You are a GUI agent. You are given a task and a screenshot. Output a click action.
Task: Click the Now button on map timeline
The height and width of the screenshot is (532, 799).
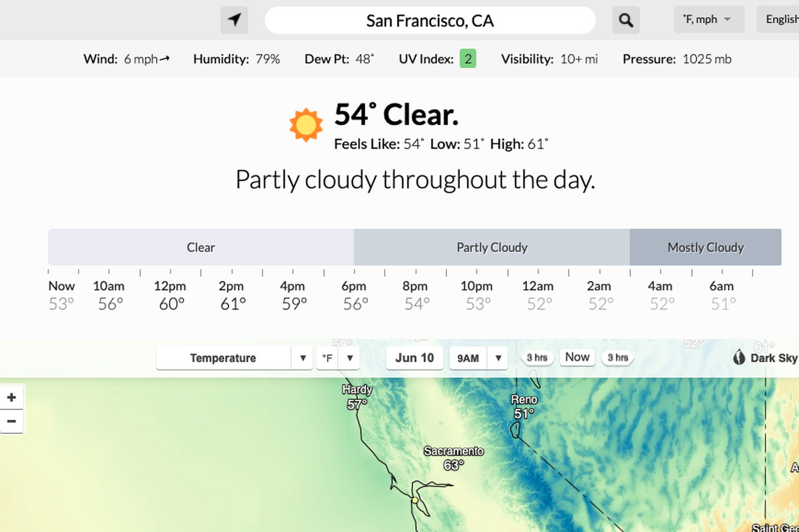coord(577,357)
